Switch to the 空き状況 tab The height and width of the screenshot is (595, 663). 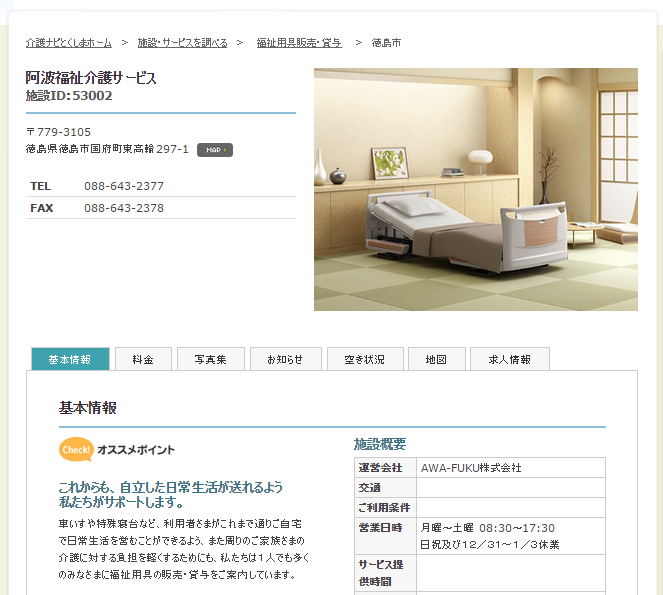point(364,359)
